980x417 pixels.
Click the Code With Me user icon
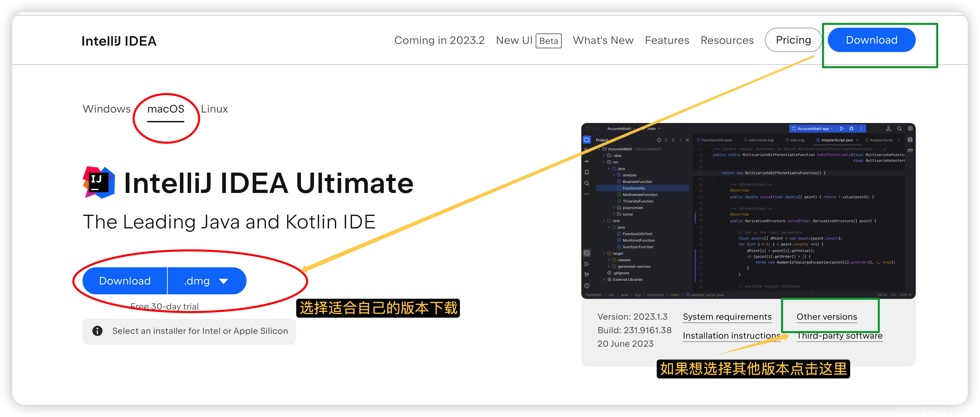coord(889,128)
